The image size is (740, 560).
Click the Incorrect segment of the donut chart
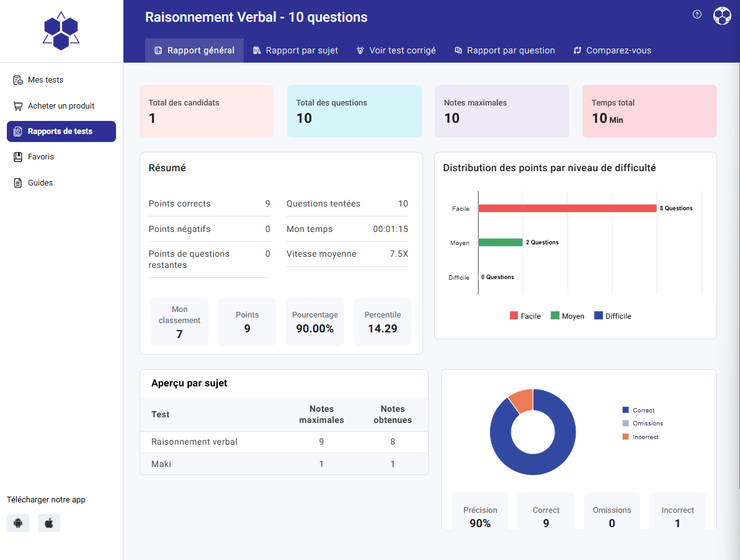(x=521, y=399)
